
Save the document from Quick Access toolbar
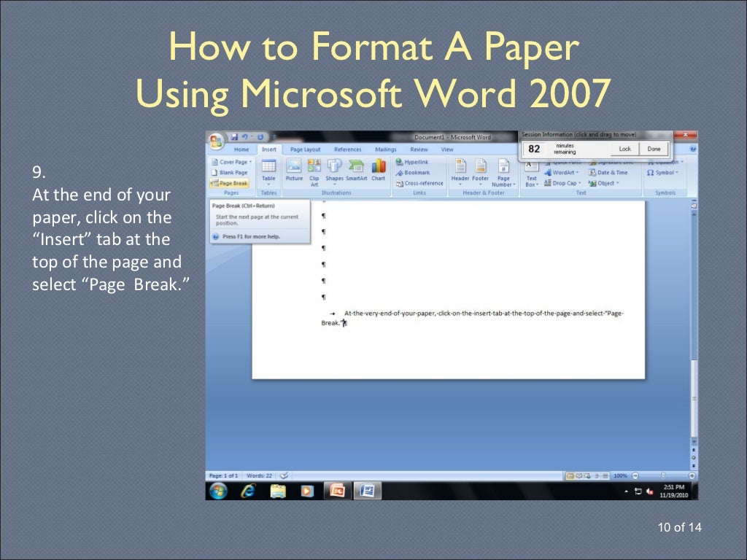coord(234,137)
